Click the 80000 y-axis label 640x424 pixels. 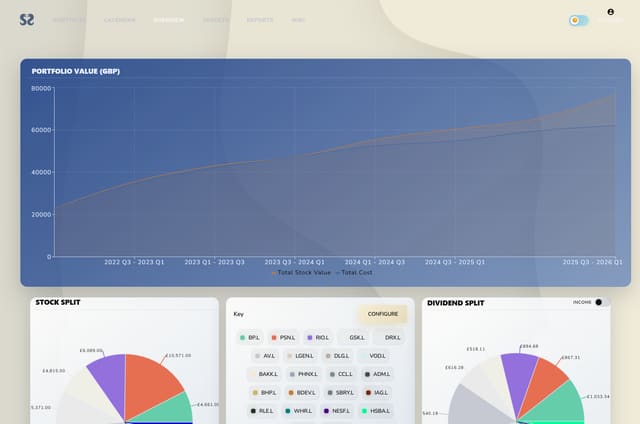tap(41, 88)
